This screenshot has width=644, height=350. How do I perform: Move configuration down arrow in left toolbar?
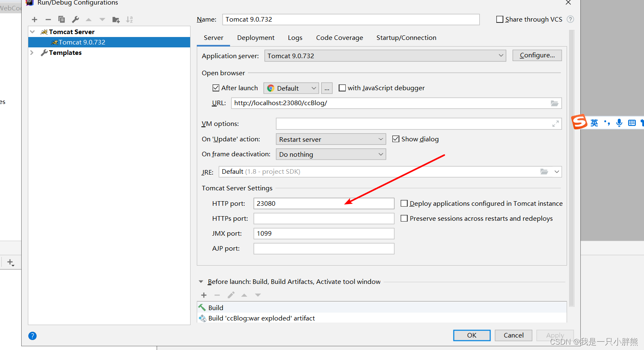click(102, 20)
